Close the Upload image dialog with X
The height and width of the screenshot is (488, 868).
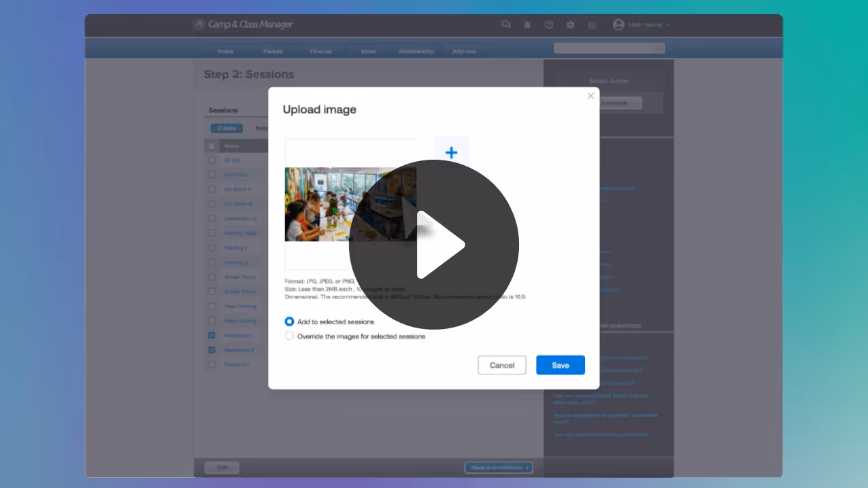coord(590,96)
